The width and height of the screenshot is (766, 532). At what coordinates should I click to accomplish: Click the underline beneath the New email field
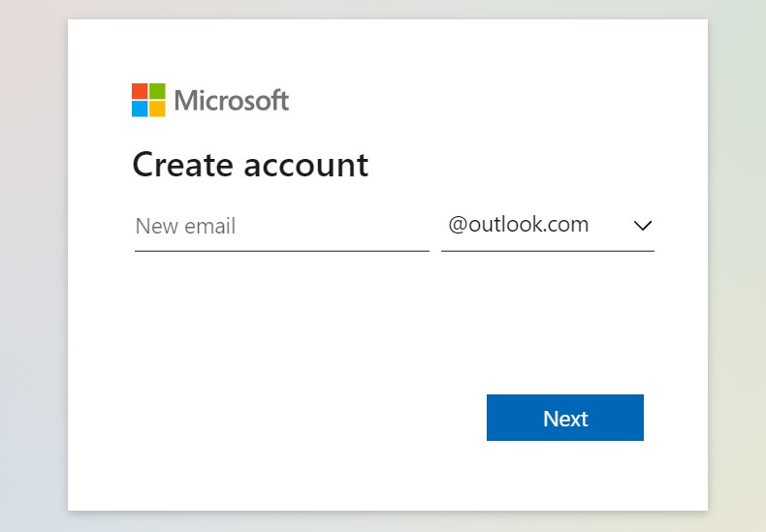[x=282, y=251]
